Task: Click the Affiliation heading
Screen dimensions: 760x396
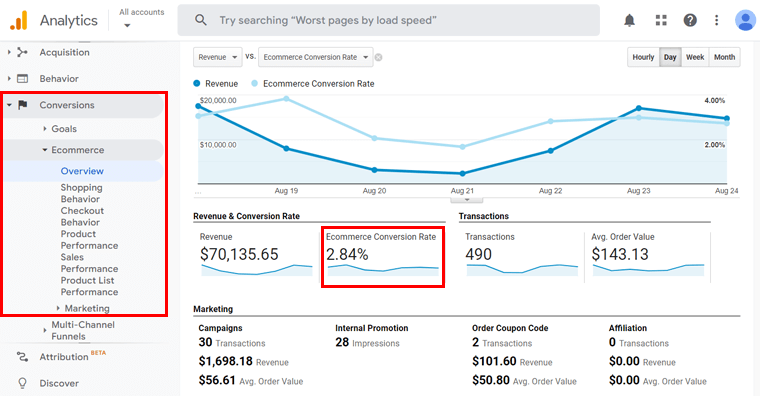Action: click(628, 328)
